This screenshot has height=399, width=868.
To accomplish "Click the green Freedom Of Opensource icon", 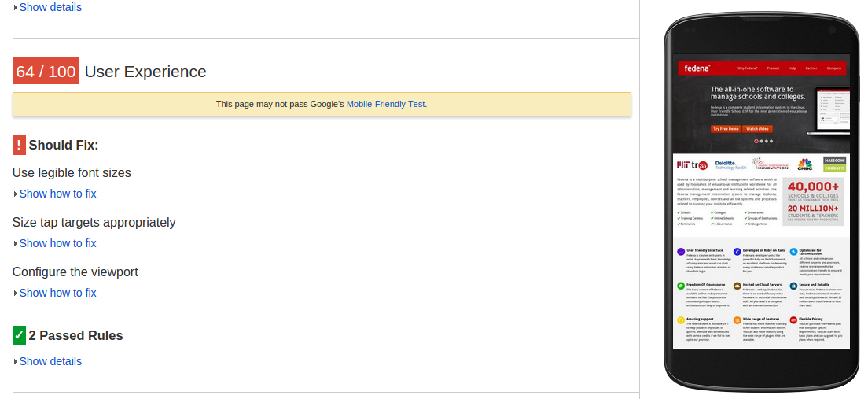I will pyautogui.click(x=681, y=286).
